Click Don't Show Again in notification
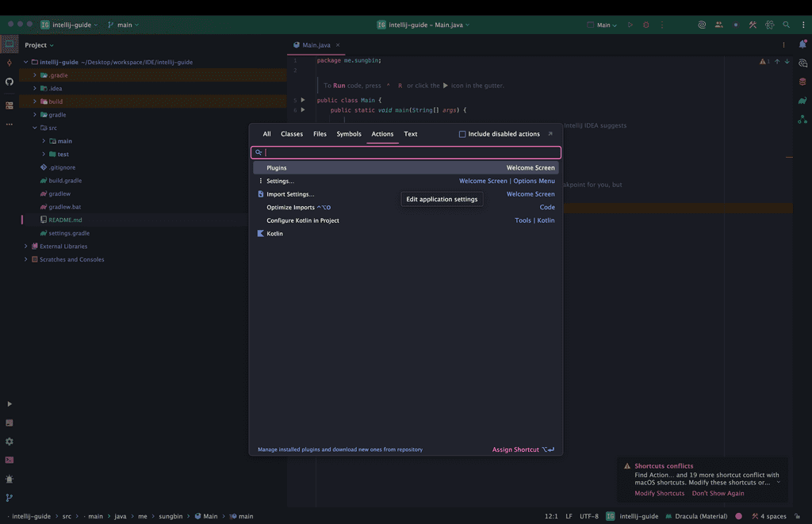The height and width of the screenshot is (524, 812). click(718, 493)
